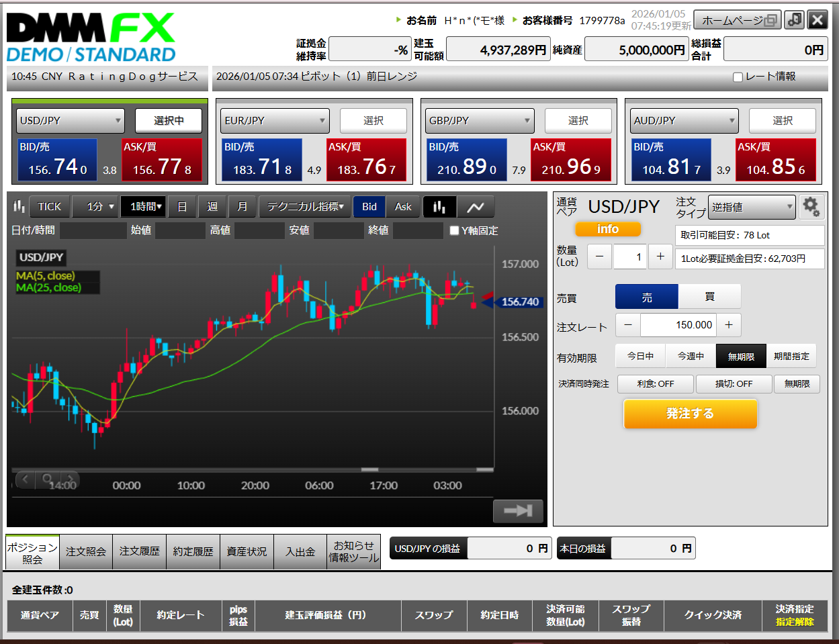
Task: Toggle 損切 OFF setting
Action: [734, 383]
